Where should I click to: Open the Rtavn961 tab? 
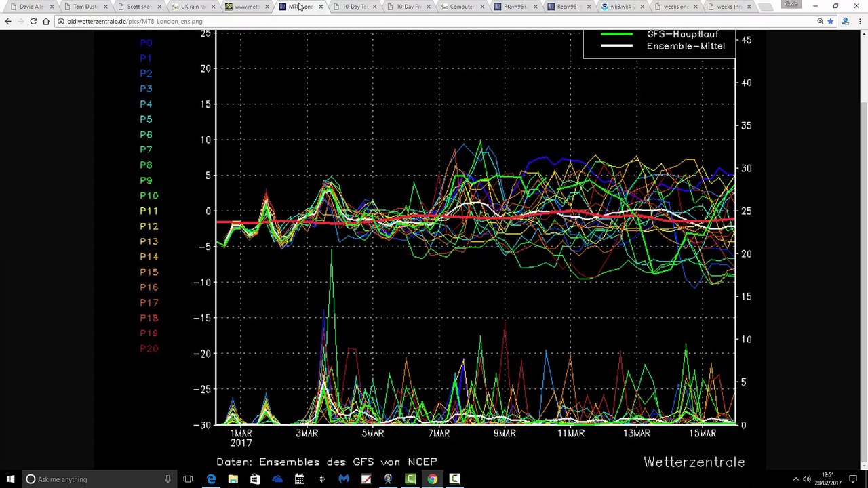515,7
